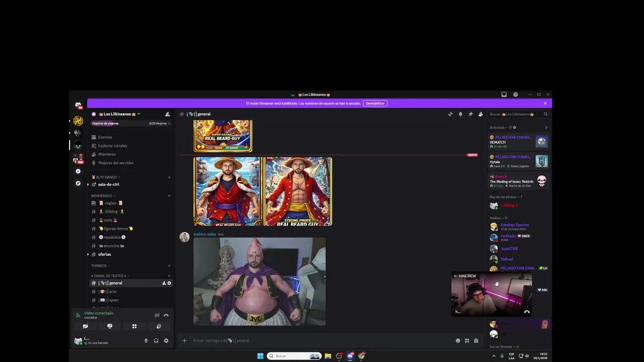Image resolution: width=644 pixels, height=362 pixels.
Task: Disconnect from voice call in Video conectado panel
Action: tap(166, 315)
